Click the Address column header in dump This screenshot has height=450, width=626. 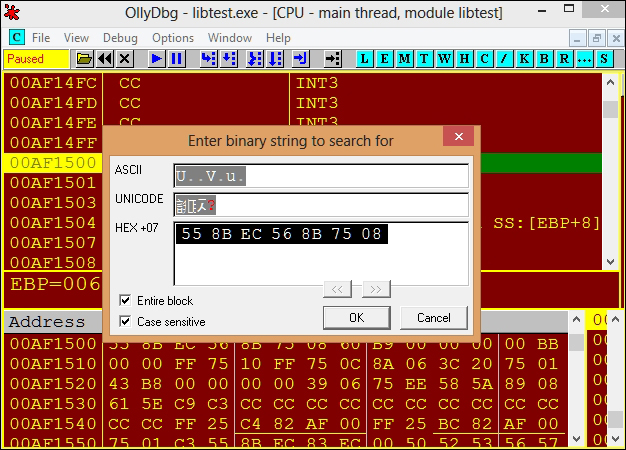[53, 322]
